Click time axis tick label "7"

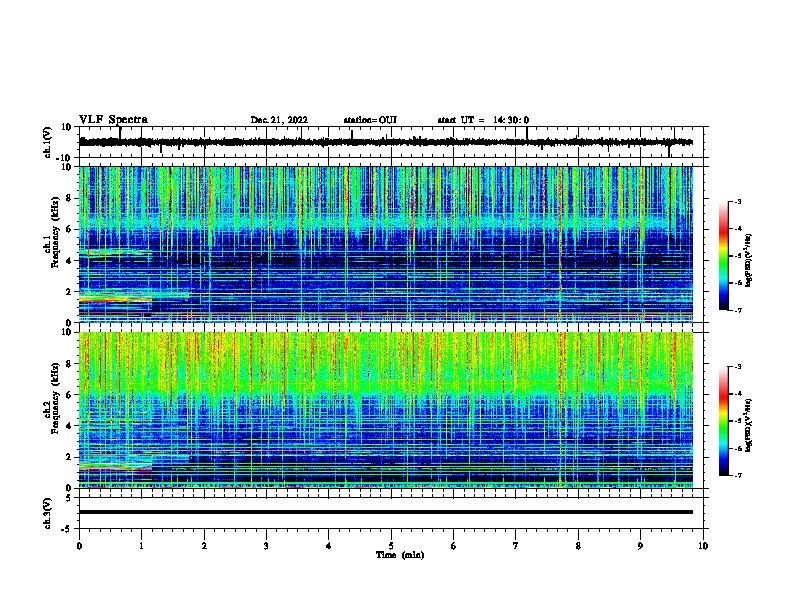pos(516,546)
